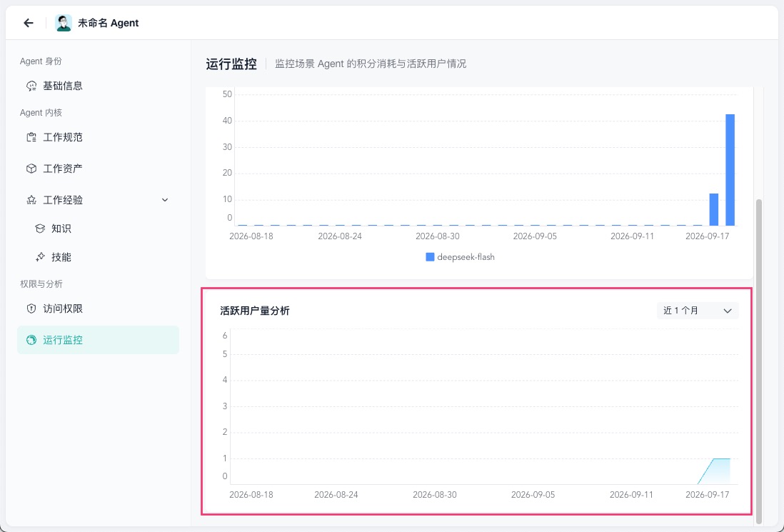Click the shield icon beside 访问权限

click(x=31, y=308)
